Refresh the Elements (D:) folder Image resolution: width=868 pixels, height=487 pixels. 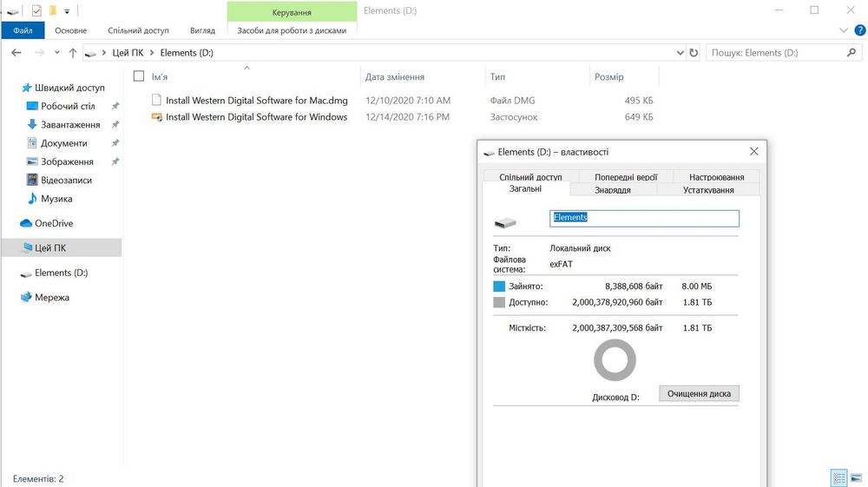click(694, 53)
